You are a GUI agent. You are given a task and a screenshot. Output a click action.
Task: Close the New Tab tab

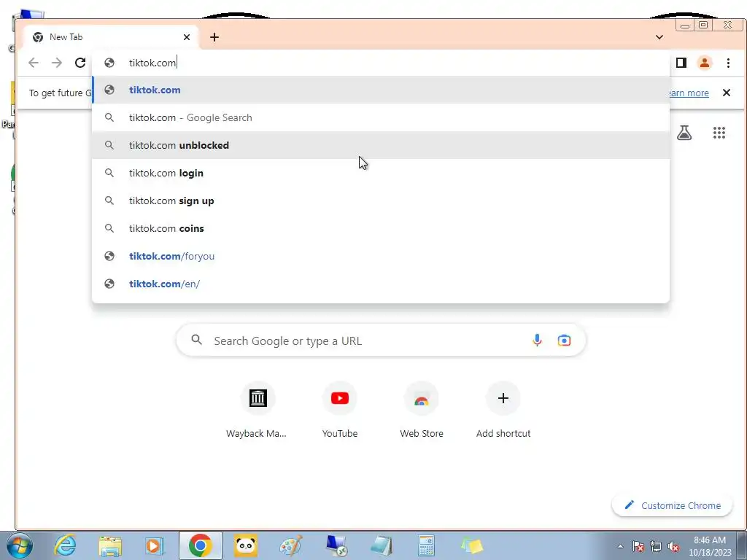[x=187, y=37]
